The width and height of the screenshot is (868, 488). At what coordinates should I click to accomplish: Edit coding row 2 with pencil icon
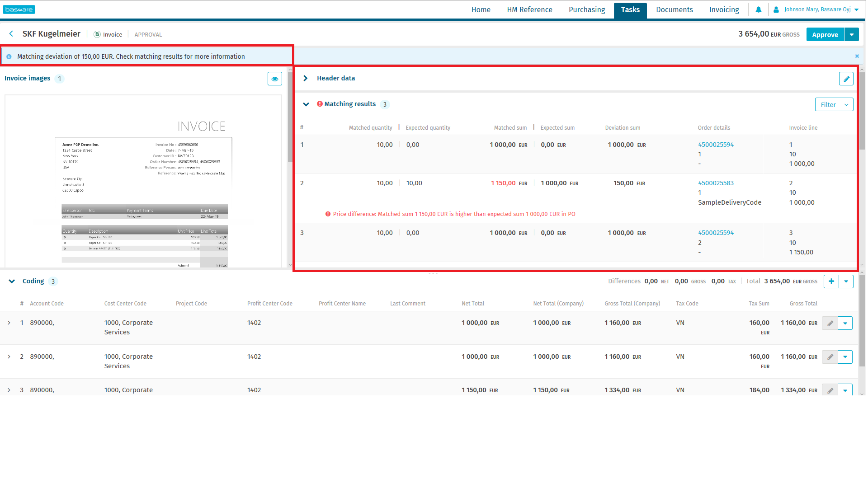click(x=830, y=357)
